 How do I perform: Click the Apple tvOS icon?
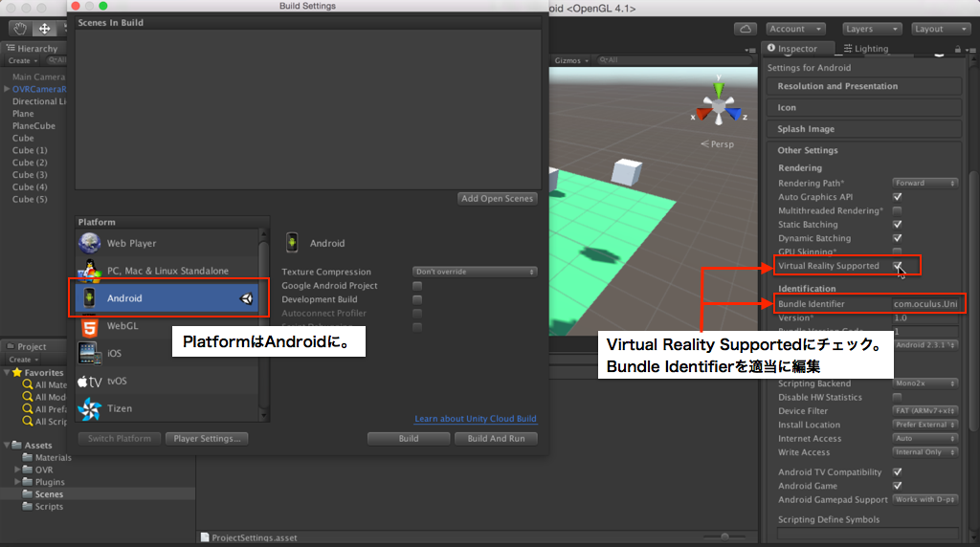[x=89, y=381]
